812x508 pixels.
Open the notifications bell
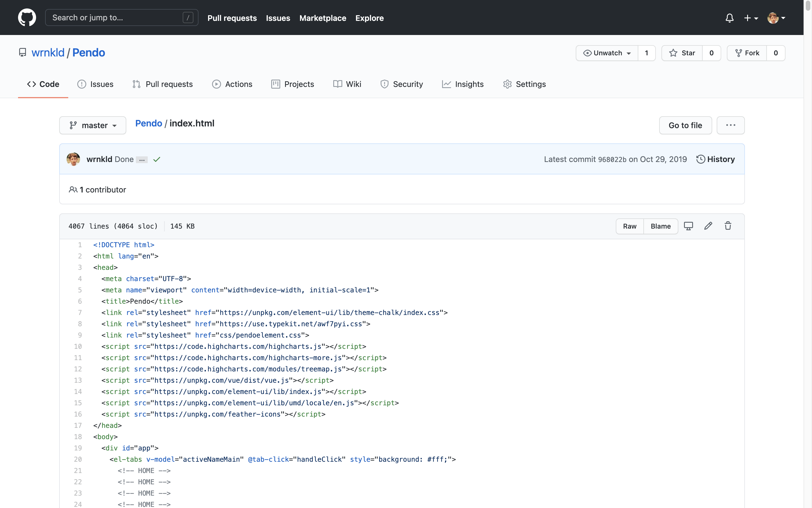point(729,18)
